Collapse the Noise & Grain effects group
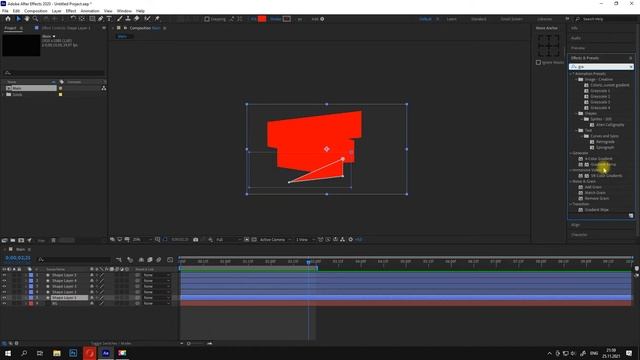Screen dimensions: 640x360 (571, 181)
